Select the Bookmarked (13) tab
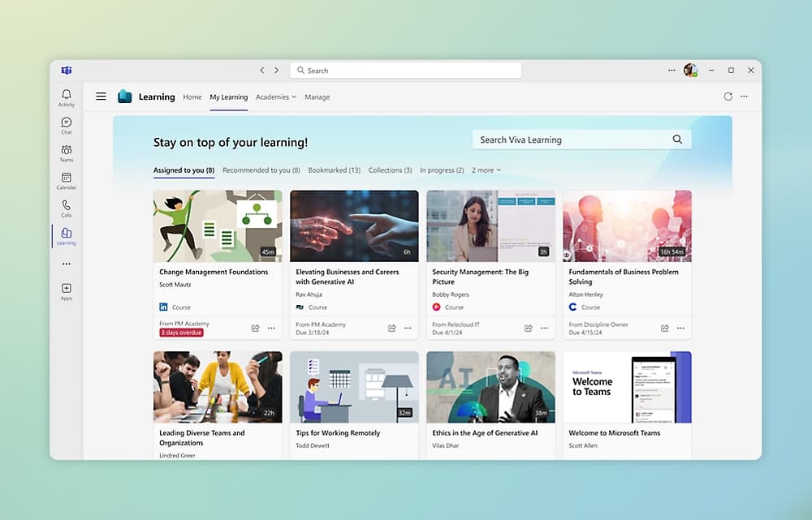Image resolution: width=812 pixels, height=520 pixels. pos(334,170)
